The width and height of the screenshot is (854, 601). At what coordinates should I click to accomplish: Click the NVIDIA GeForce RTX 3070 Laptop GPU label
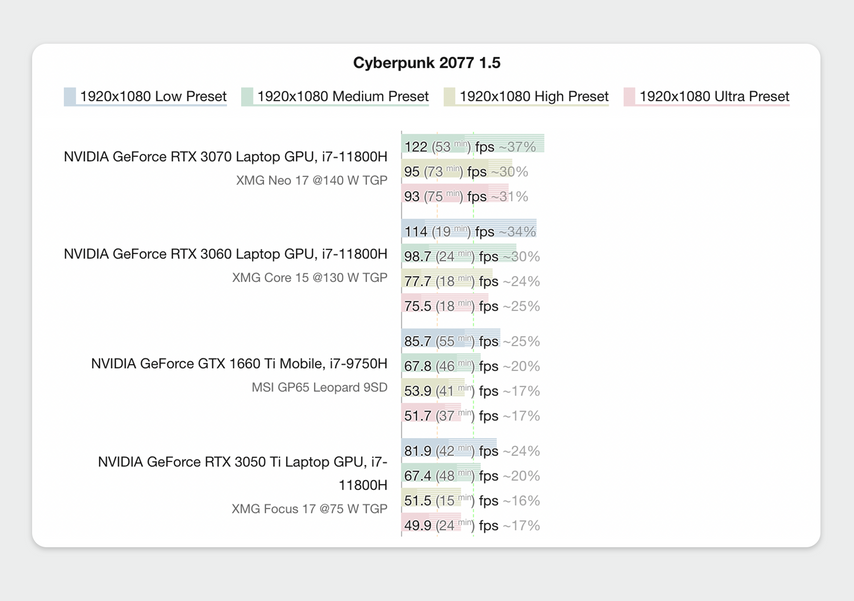225,157
